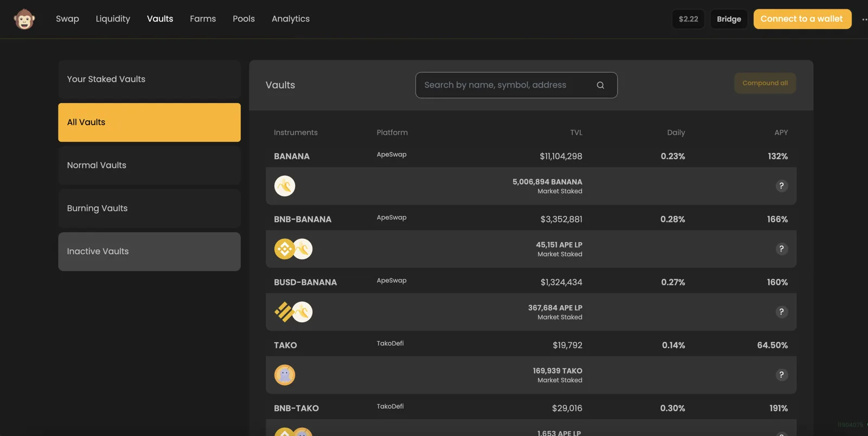Screen dimensions: 868x436
Task: Click the Daily column header
Action: coord(676,132)
